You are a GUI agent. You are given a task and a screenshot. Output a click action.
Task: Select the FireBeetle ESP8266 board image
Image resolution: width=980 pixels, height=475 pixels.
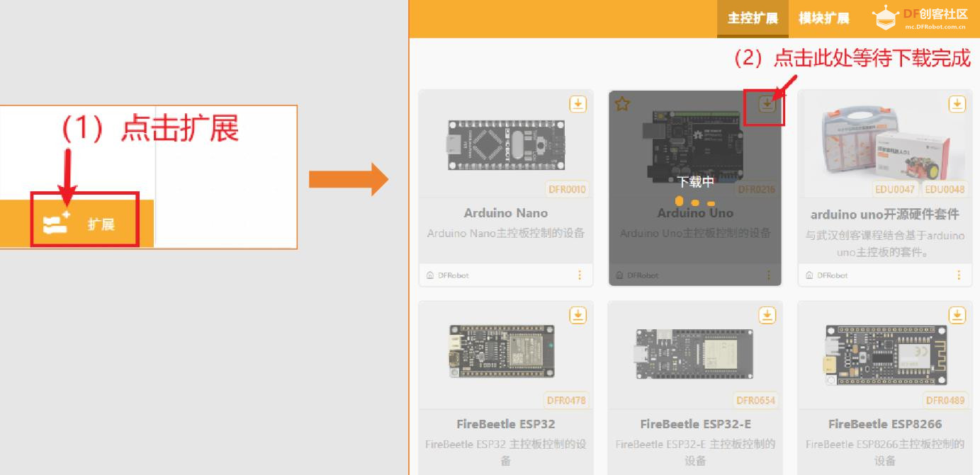pos(885,352)
